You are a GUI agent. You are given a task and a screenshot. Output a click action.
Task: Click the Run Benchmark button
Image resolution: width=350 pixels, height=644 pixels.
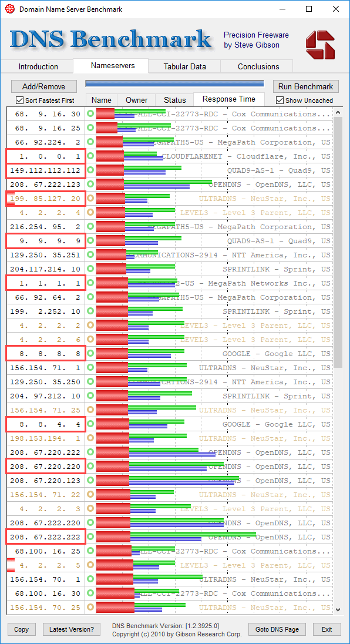[306, 86]
